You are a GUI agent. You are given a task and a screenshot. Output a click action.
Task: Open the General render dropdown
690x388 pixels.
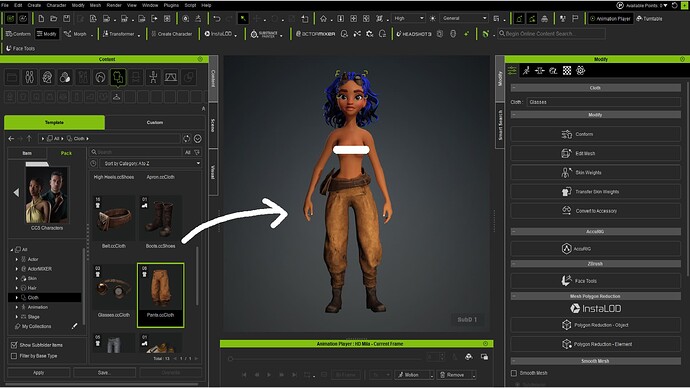click(464, 18)
